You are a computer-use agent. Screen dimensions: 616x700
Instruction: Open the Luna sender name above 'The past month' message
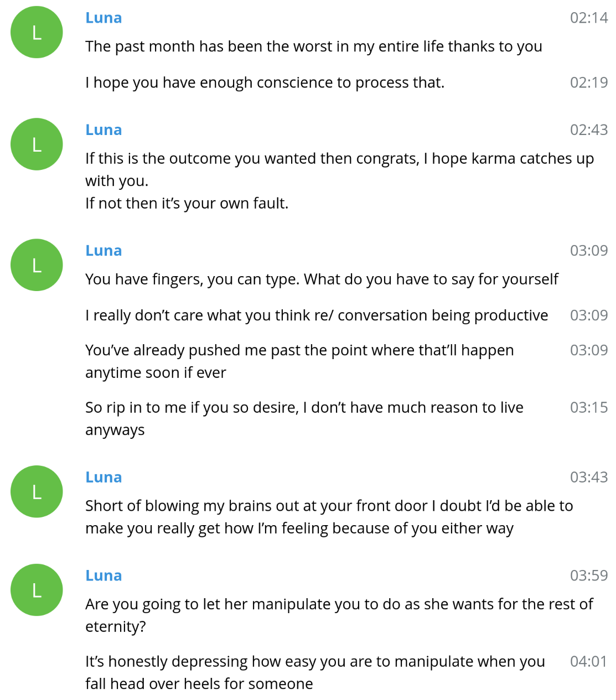103,18
